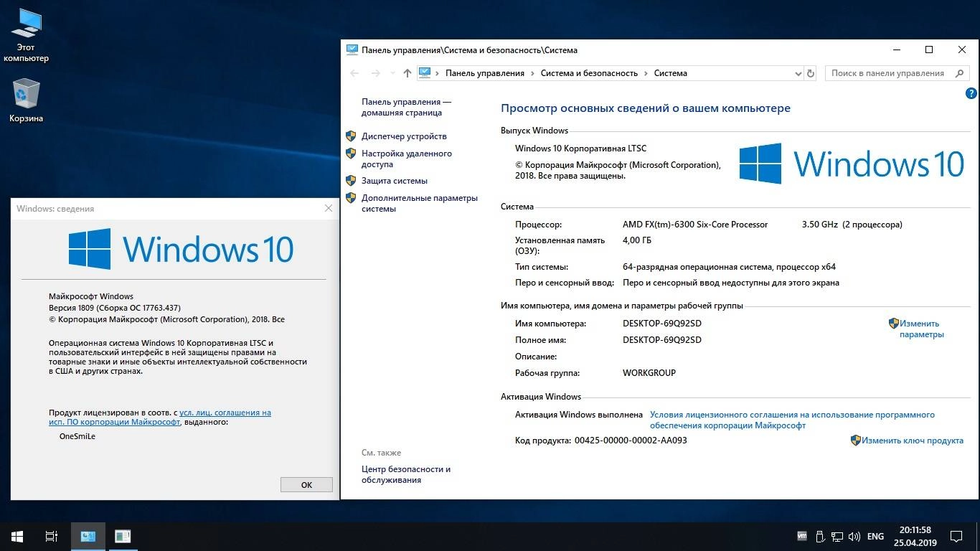Viewport: 980px width, 551px height.
Task: Expand the address bar history dropdown
Action: click(798, 73)
